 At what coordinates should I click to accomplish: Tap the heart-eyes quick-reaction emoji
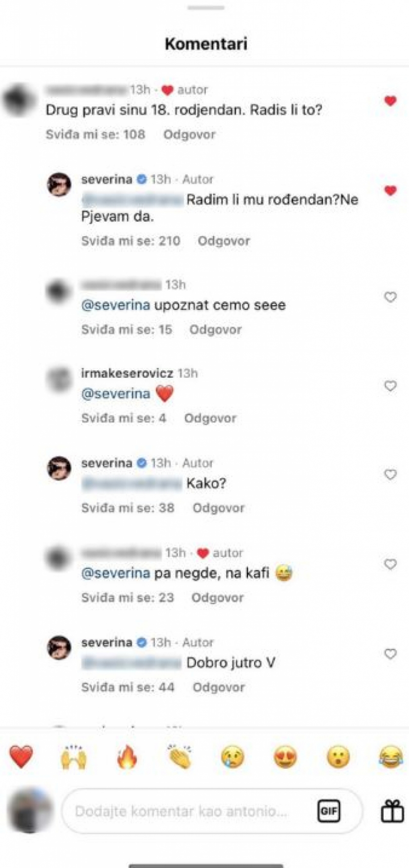click(x=285, y=757)
